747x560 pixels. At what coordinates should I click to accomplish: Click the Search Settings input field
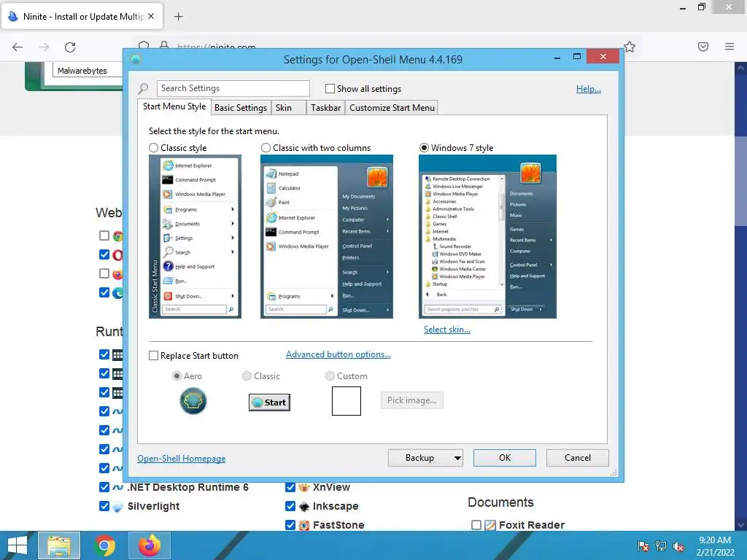pos(233,88)
